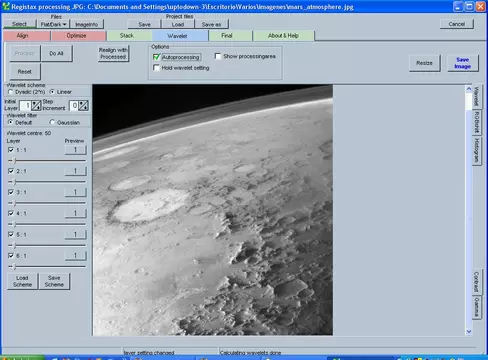Click the layer 5:1 slider handle
This screenshot has width=488, height=360.
14,245
